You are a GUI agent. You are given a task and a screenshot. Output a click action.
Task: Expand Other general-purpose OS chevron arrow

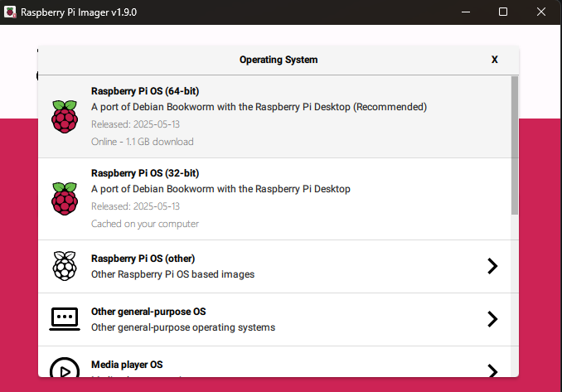(493, 319)
